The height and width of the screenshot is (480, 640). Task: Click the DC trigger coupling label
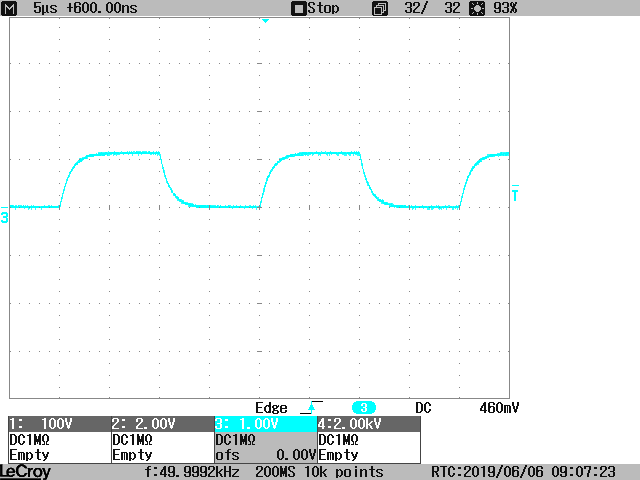pos(423,408)
